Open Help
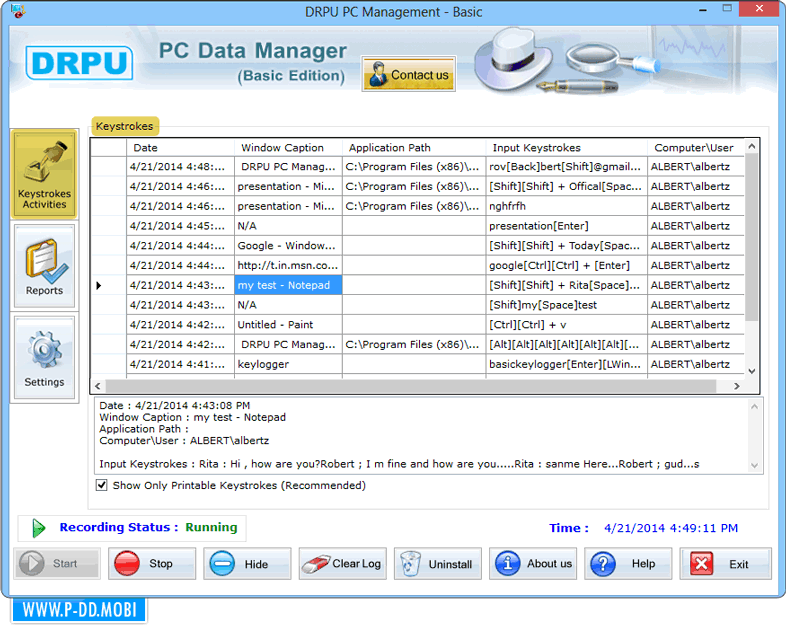 coord(628,563)
